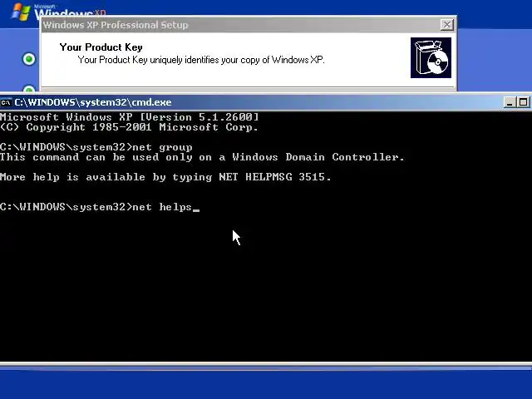Click the cmd.exe title bar system icon
Viewport: 532px width, 399px height.
tap(6, 102)
